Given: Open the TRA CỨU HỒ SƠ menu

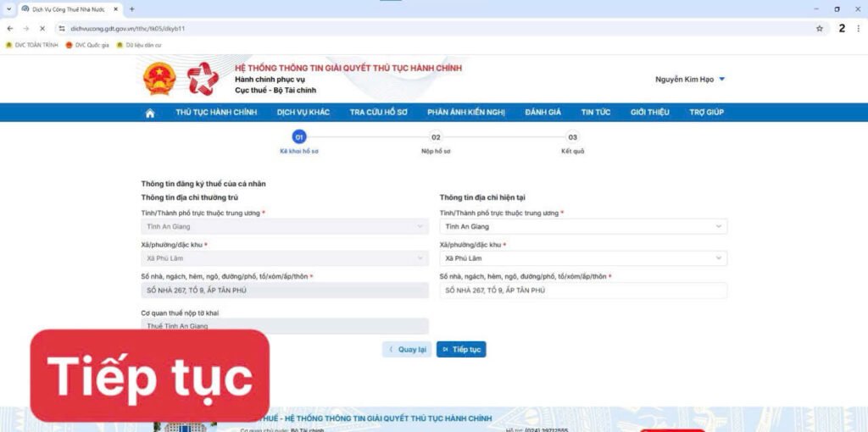Looking at the screenshot, I should point(378,113).
